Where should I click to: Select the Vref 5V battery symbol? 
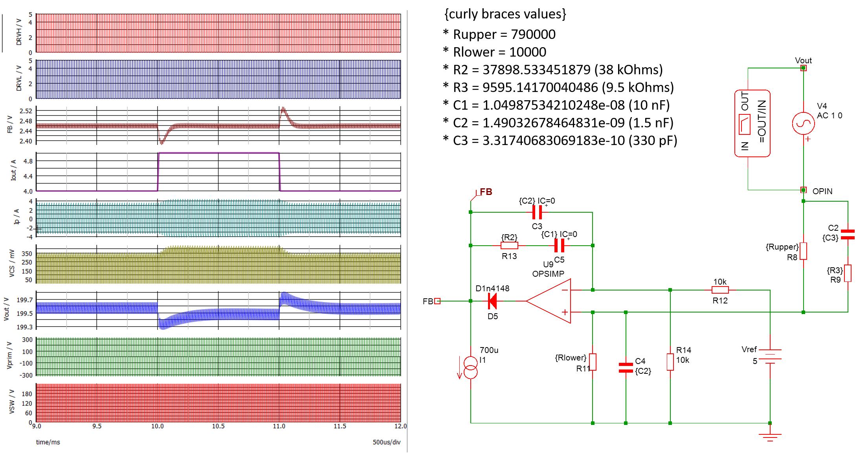pyautogui.click(x=770, y=357)
